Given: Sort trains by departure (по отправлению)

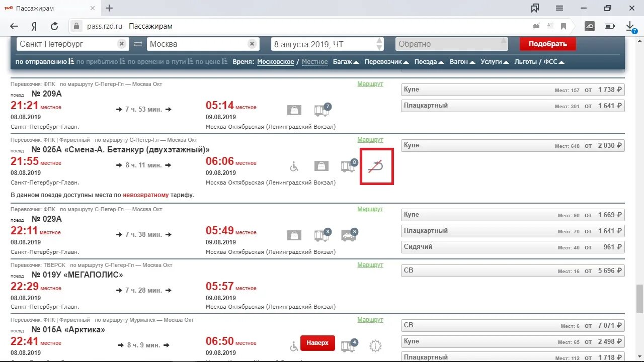Looking at the screenshot, I should [45, 62].
